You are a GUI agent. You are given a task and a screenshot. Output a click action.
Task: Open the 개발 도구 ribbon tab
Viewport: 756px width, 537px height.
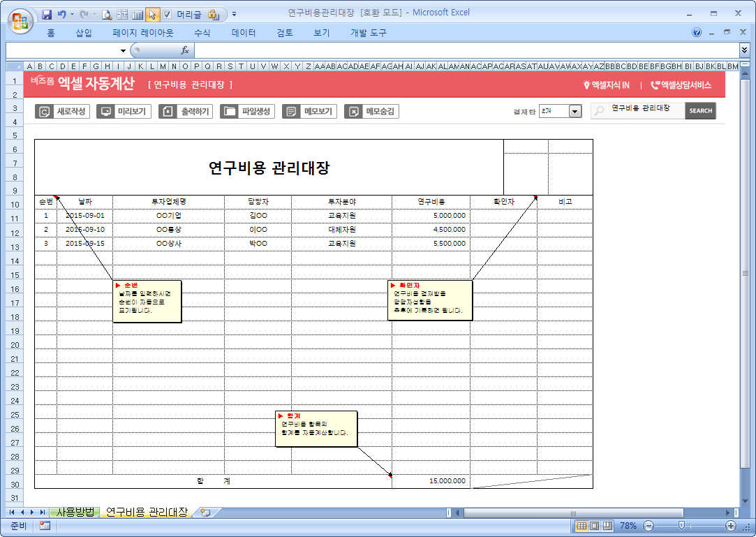click(x=369, y=33)
